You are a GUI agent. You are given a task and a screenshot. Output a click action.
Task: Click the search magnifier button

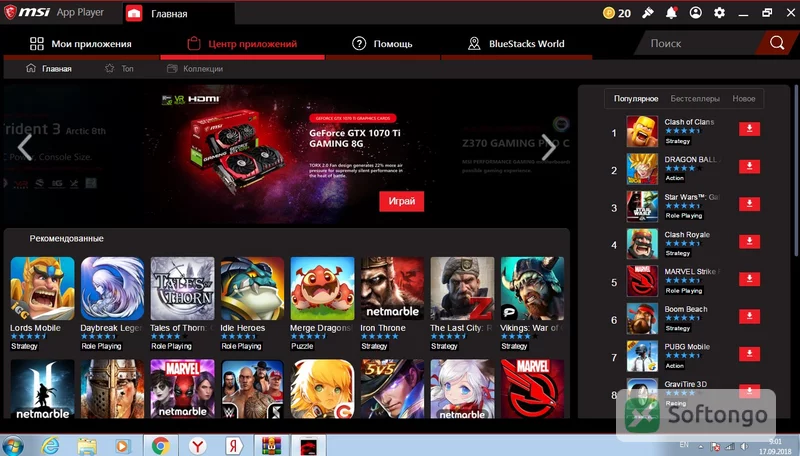click(x=777, y=43)
